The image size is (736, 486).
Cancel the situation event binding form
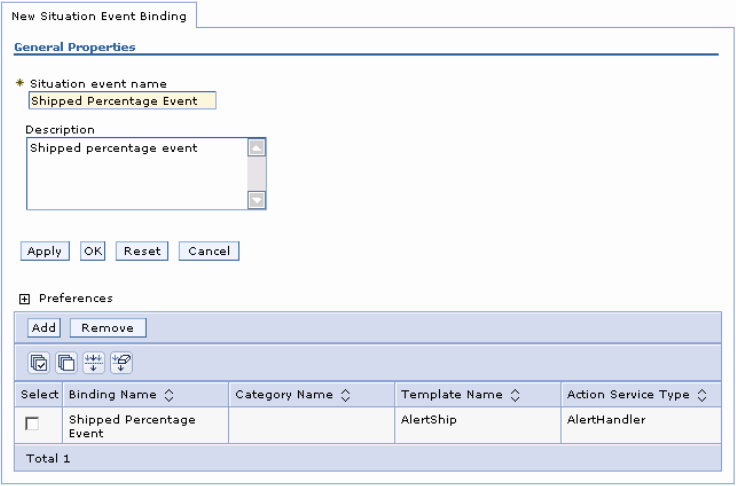pos(209,251)
